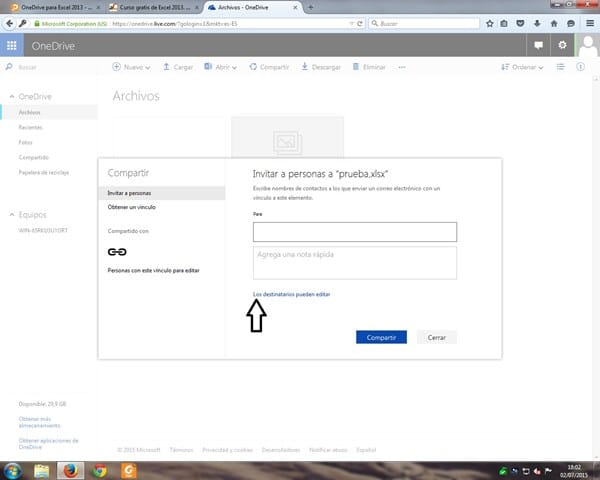The height and width of the screenshot is (480, 600).
Task: Focus the Firefox Buscar search box
Action: point(424,23)
